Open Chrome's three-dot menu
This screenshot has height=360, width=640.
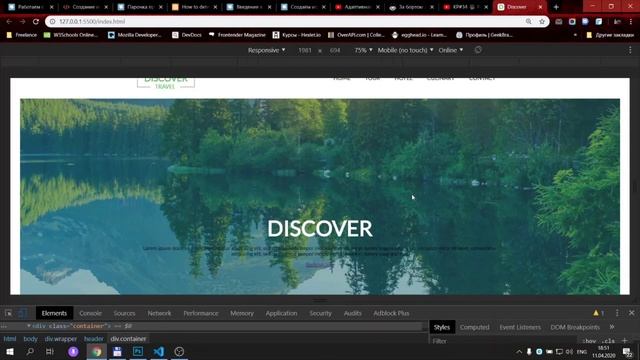(631, 21)
